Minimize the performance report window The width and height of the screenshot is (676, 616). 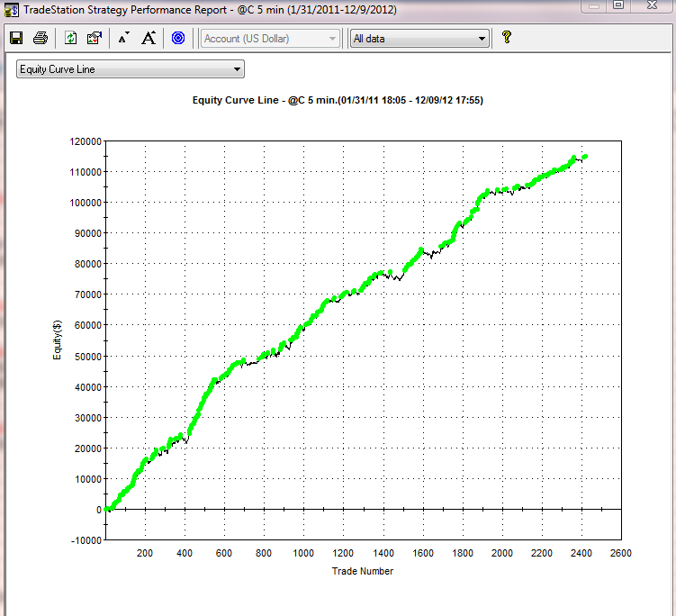tap(593, 5)
